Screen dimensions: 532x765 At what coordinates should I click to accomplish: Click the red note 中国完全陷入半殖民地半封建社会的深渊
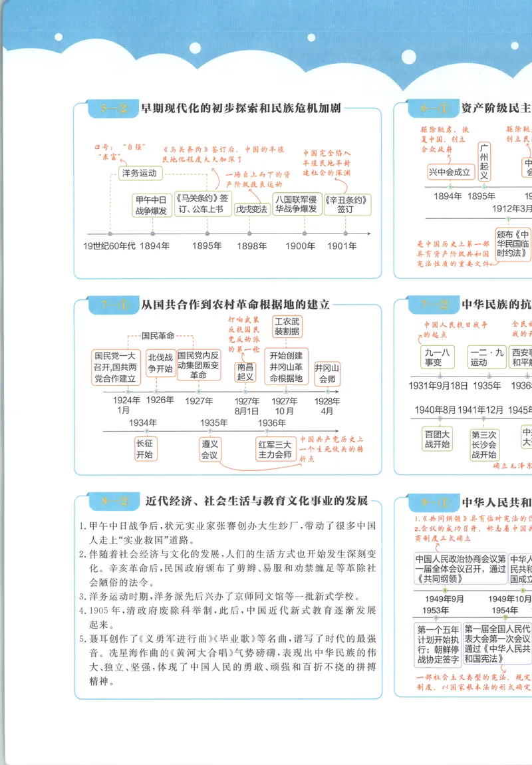[327, 163]
